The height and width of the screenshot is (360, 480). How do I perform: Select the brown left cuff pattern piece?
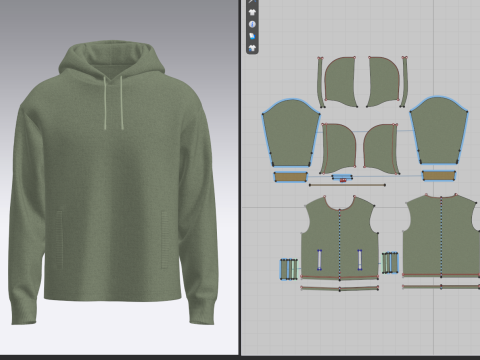(x=291, y=177)
